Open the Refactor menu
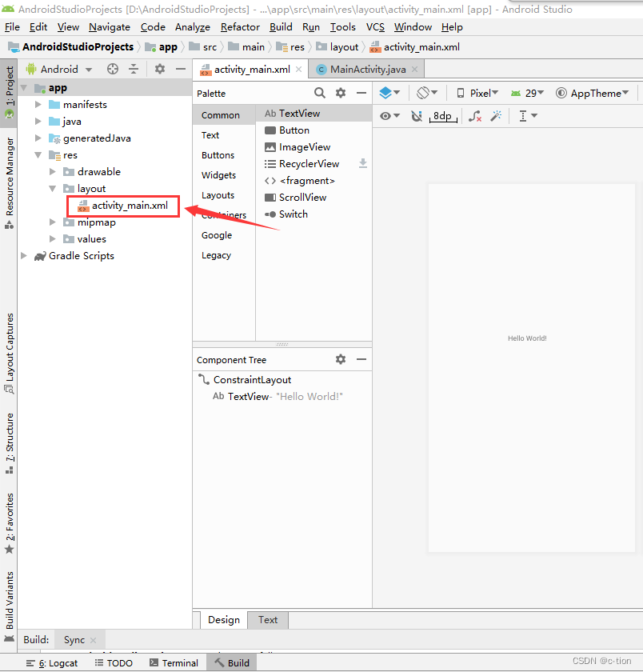 coord(240,27)
